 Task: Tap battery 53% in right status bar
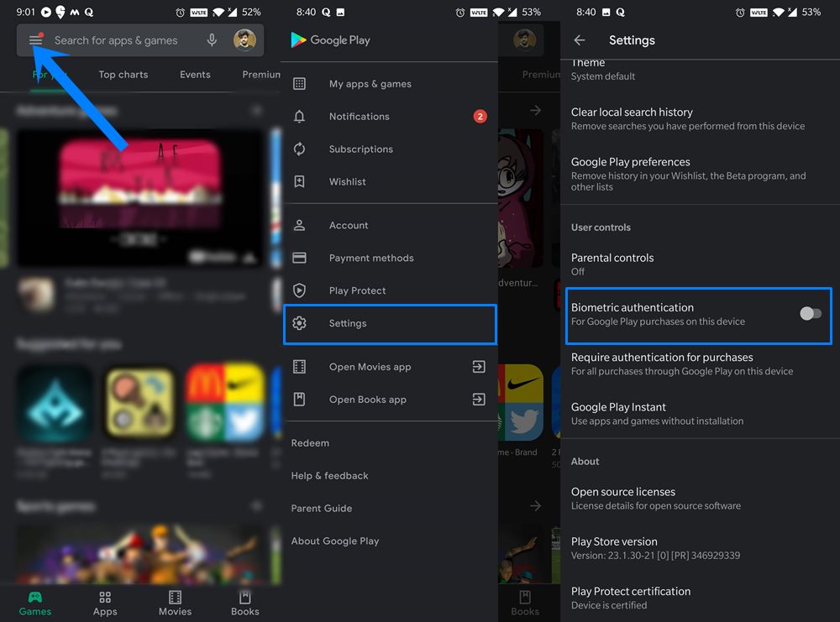(x=811, y=12)
